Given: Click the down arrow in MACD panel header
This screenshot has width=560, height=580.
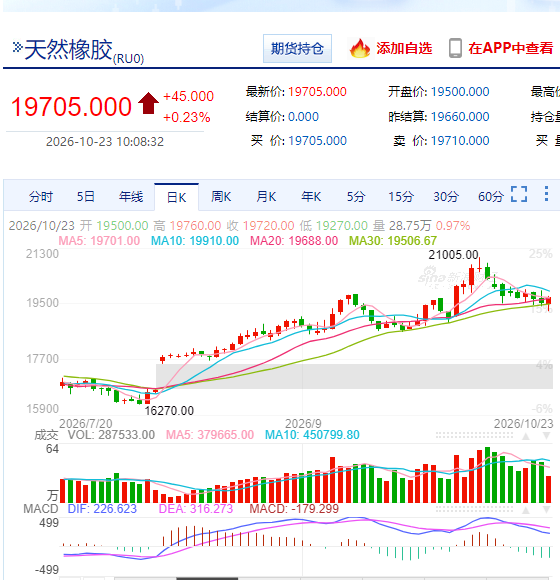Looking at the screenshot, I should point(546,510).
